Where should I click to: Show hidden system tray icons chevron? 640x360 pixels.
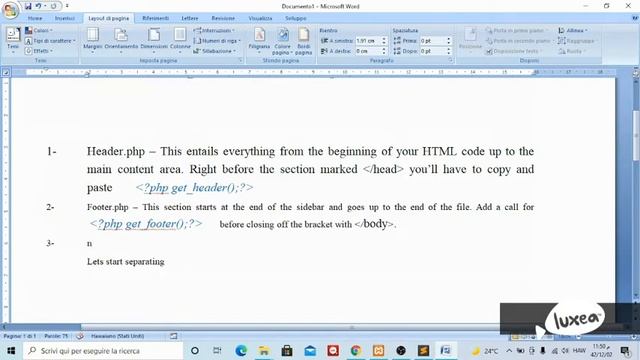[509, 351]
